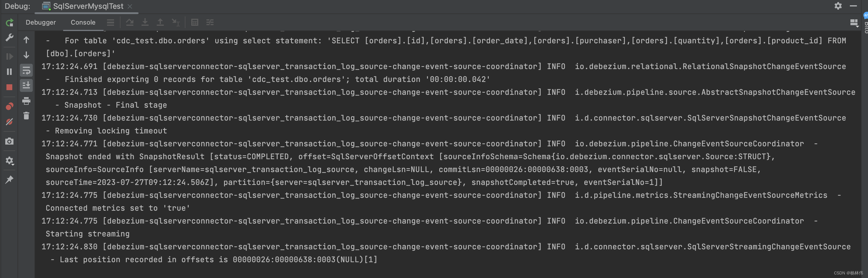This screenshot has height=278, width=868.
Task: Navigate up the stack trace
Action: tap(26, 40)
